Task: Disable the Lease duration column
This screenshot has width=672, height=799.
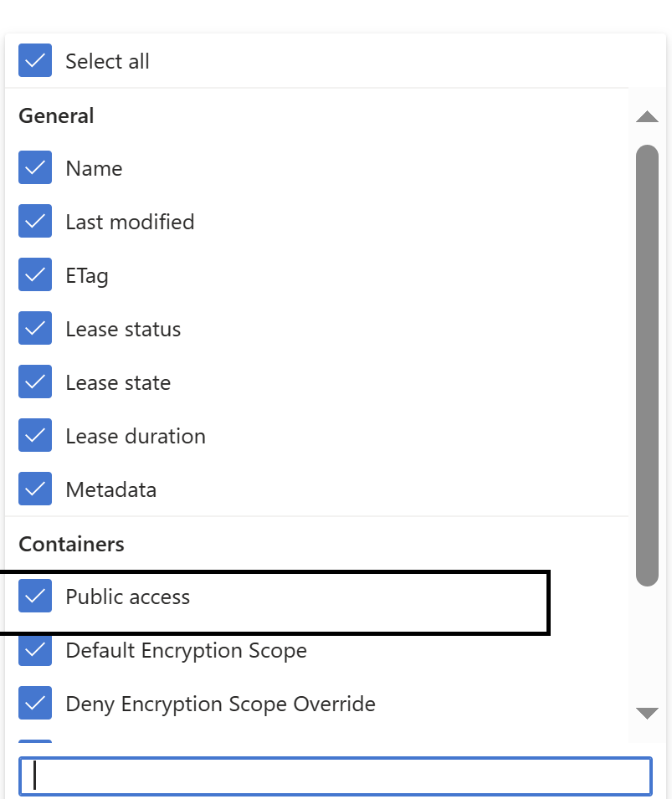Action: (x=34, y=435)
